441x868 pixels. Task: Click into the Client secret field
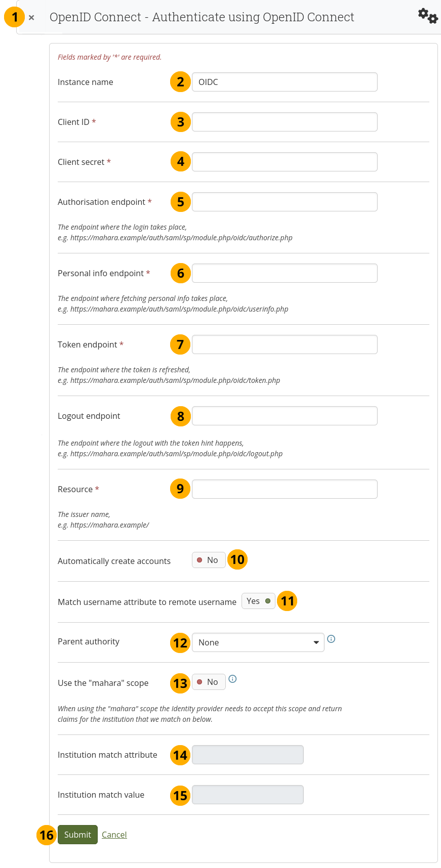click(285, 162)
